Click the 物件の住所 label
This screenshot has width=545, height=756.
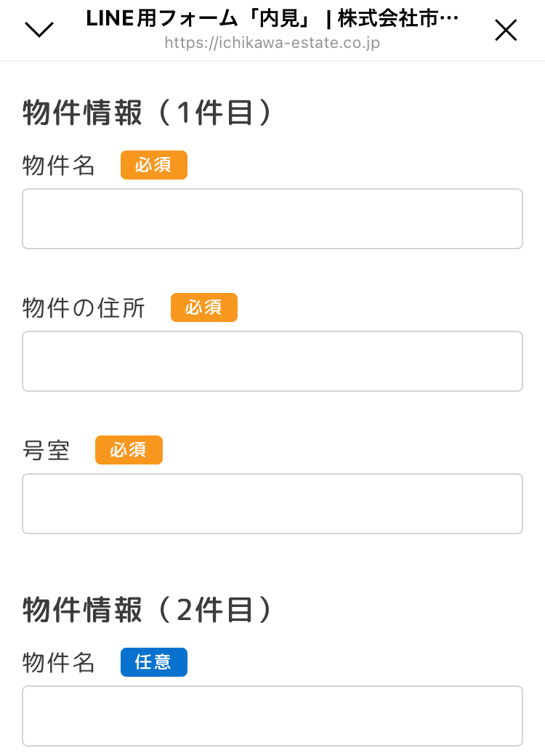[84, 307]
